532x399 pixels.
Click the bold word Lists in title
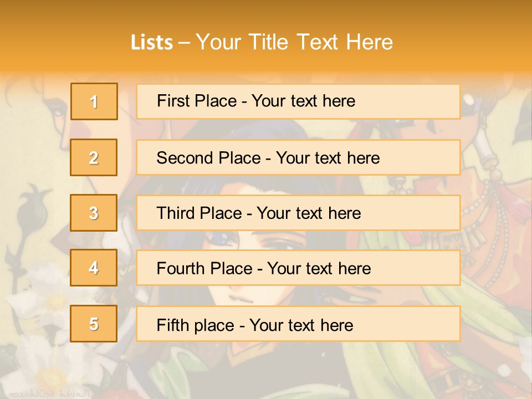[152, 42]
